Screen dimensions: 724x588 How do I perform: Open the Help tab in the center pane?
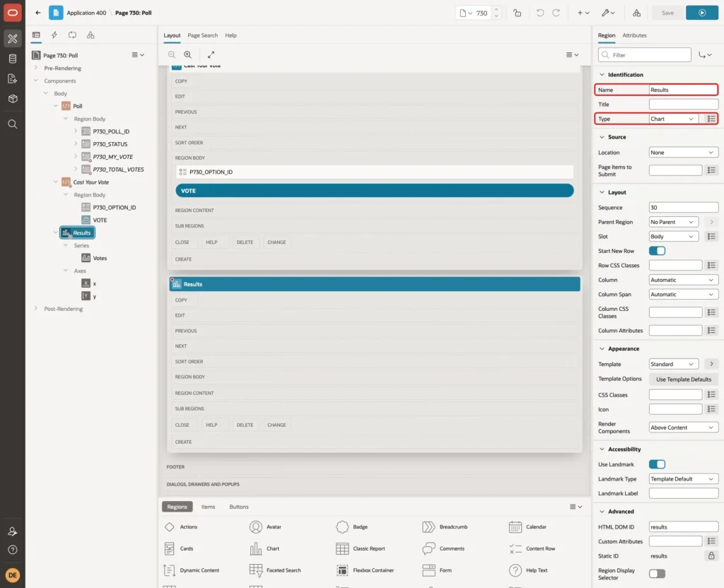pos(231,35)
